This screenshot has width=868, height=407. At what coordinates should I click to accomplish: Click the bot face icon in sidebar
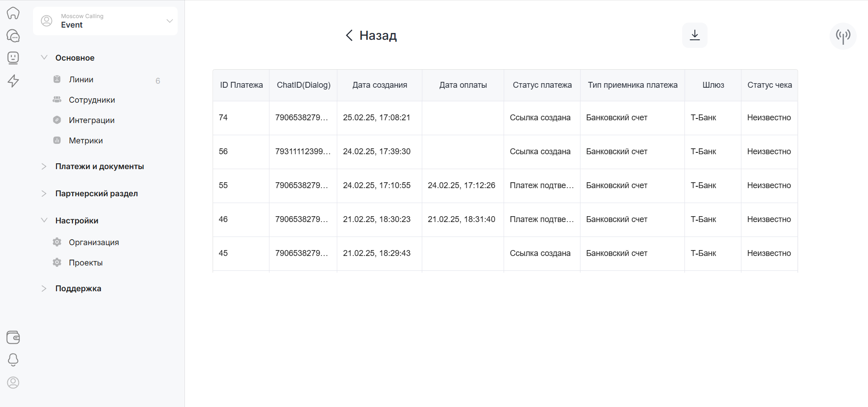[x=13, y=58]
